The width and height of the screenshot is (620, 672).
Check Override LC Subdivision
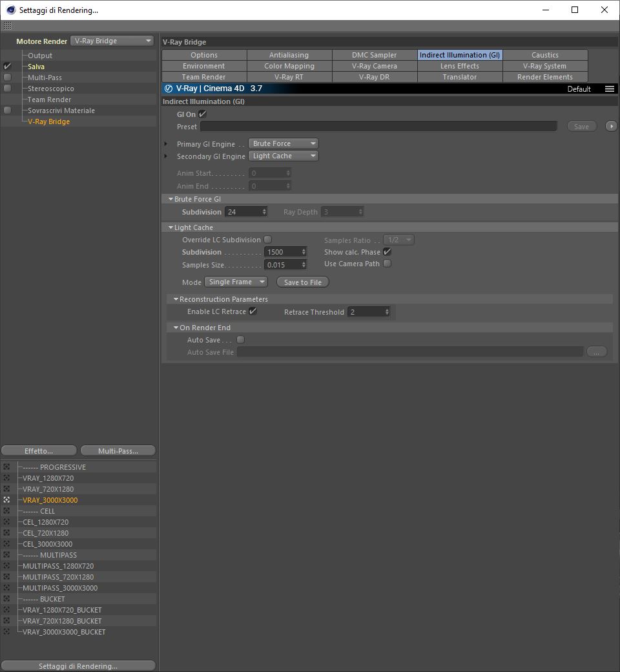click(x=268, y=240)
